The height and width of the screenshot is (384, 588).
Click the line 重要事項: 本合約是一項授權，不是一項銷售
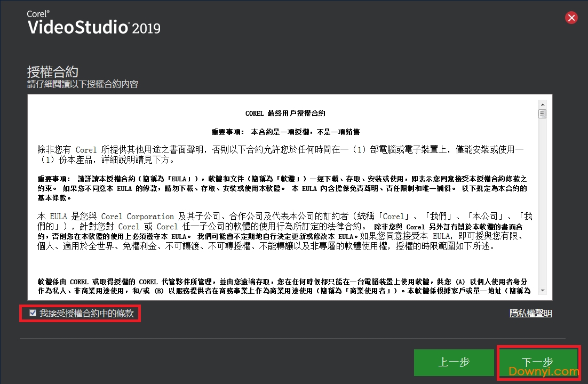coord(285,132)
